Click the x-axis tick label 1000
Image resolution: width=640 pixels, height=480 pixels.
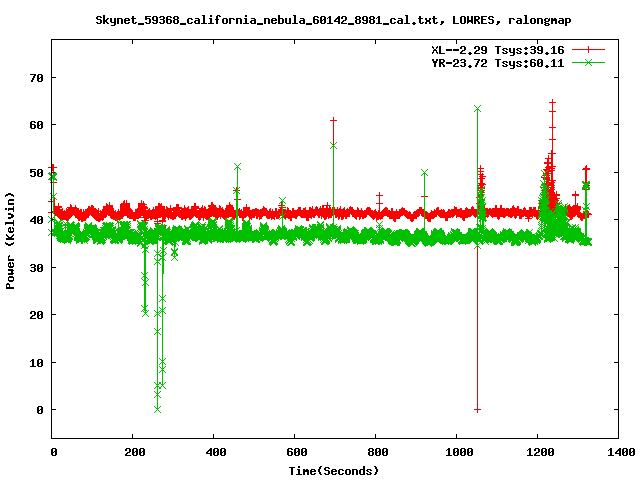[459, 452]
